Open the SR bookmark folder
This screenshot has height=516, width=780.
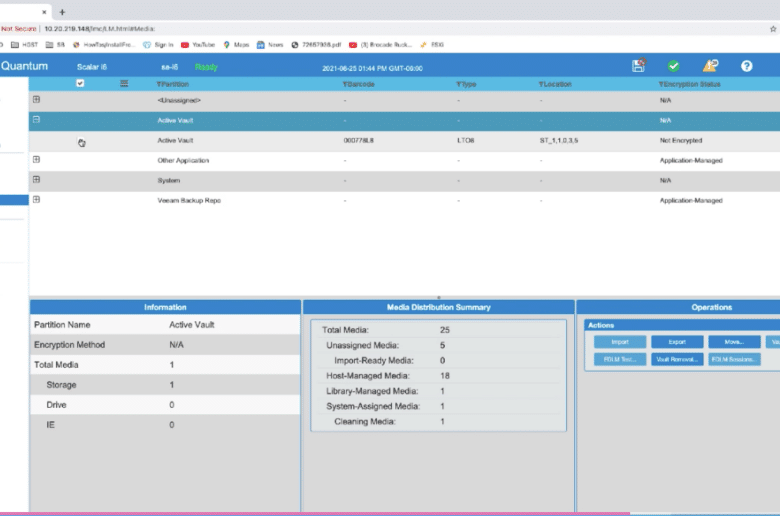55,45
